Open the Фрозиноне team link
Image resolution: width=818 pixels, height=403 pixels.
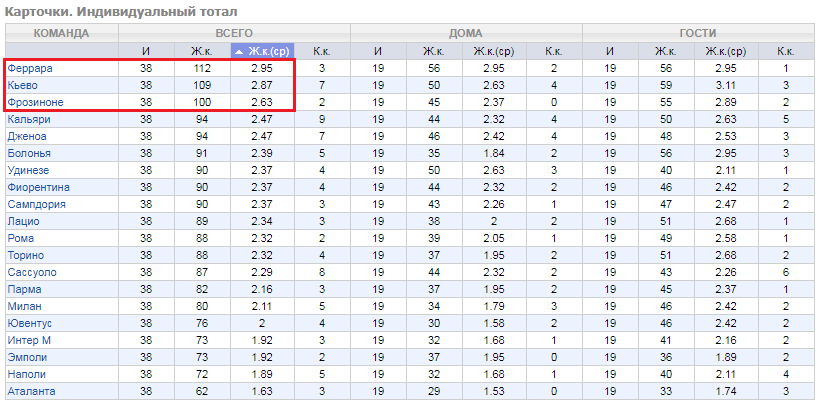click(35, 102)
